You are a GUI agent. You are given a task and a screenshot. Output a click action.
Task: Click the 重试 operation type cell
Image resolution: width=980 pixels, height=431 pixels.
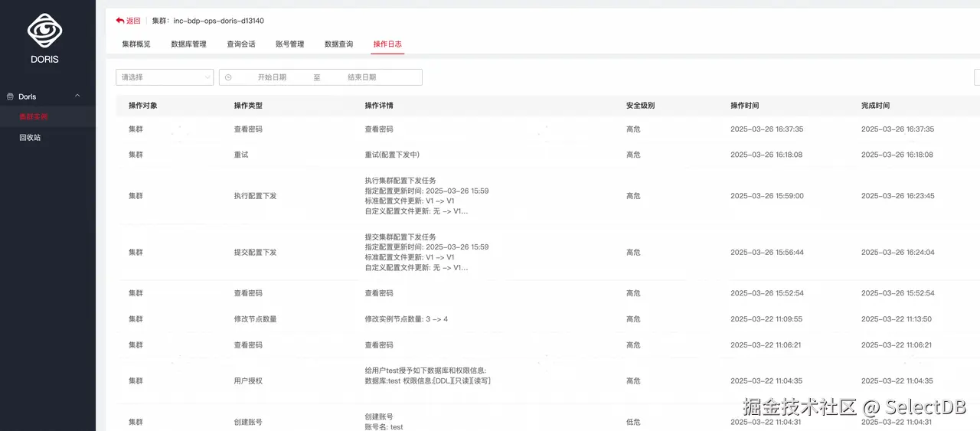[240, 155]
